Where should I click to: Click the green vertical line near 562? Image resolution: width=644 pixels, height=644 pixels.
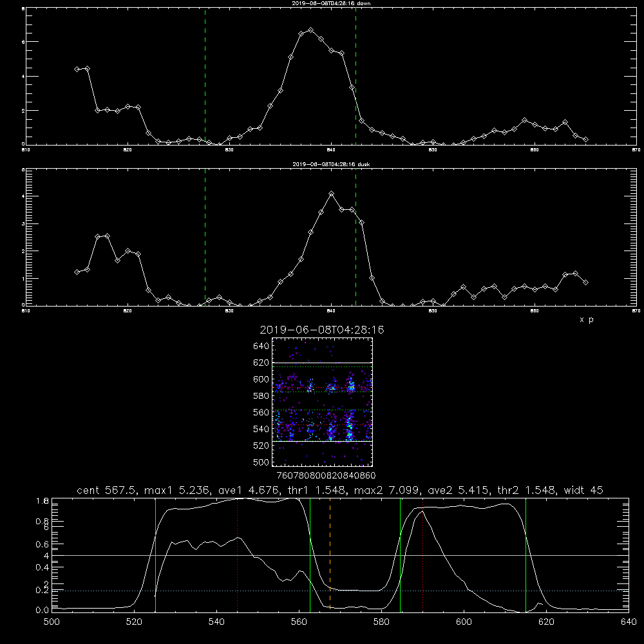(310, 554)
